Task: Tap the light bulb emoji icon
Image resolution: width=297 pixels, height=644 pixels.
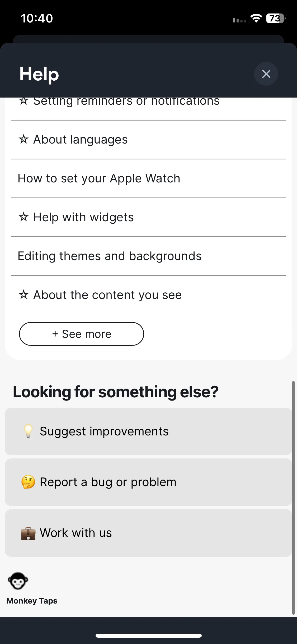Action: [28, 431]
